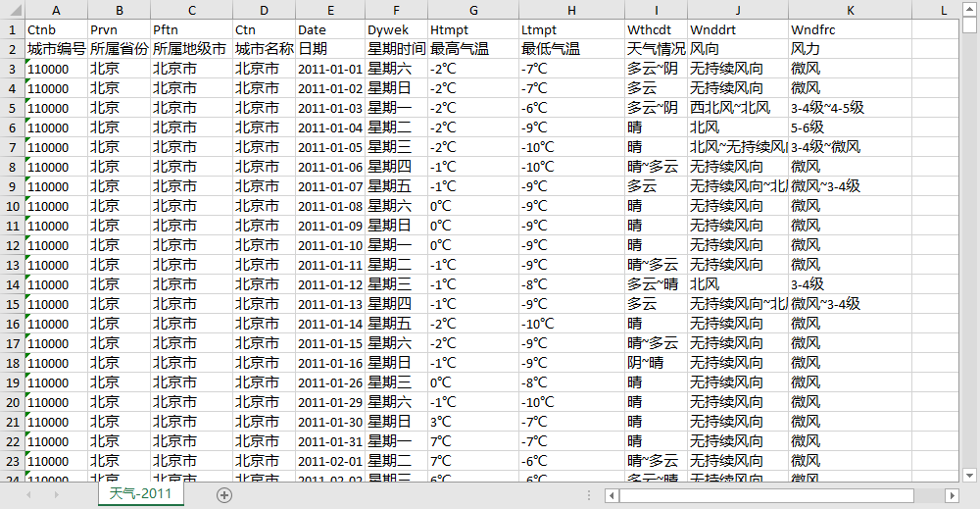
Task: Select cell 所属省份
Action: 120,49
